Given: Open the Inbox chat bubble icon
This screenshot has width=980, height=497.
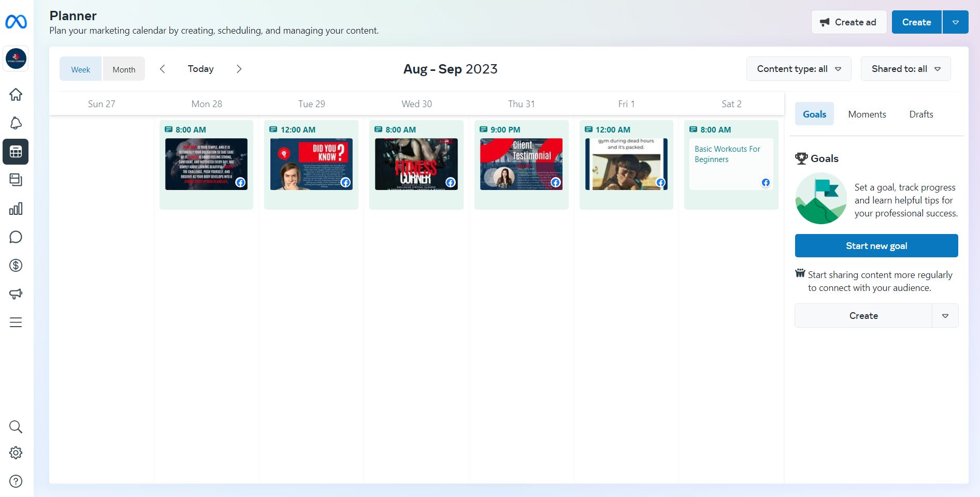Looking at the screenshot, I should point(16,237).
